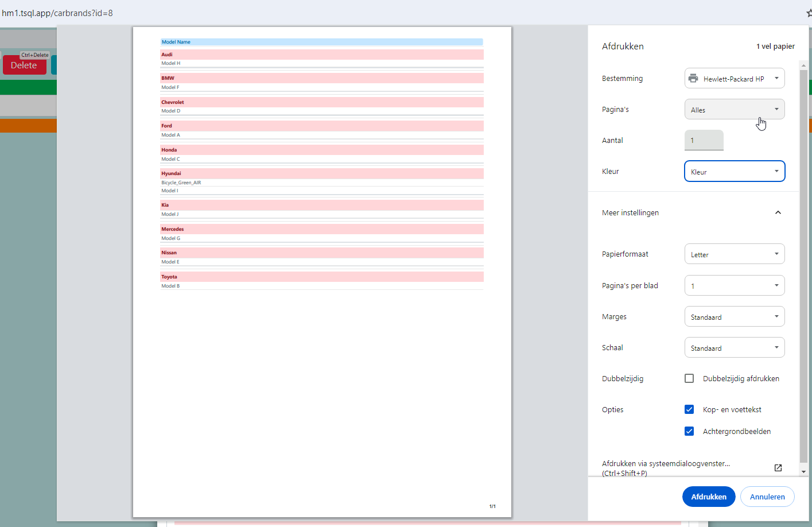
Task: Click the Audi row in print preview
Action: coord(322,55)
